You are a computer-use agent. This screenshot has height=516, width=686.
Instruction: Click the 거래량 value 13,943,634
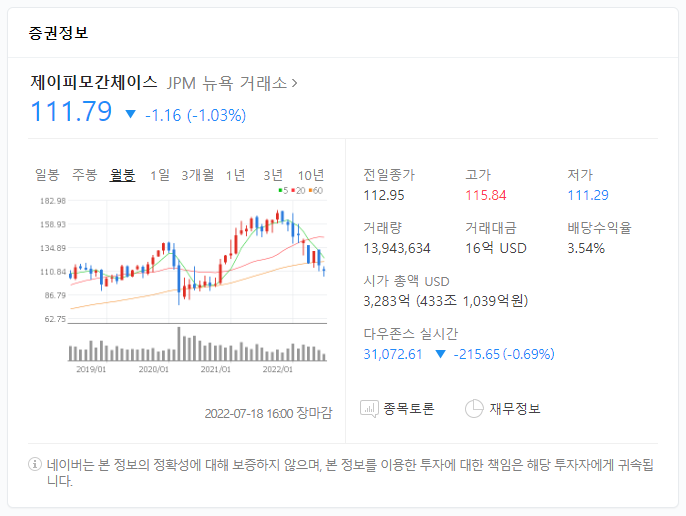[397, 249]
